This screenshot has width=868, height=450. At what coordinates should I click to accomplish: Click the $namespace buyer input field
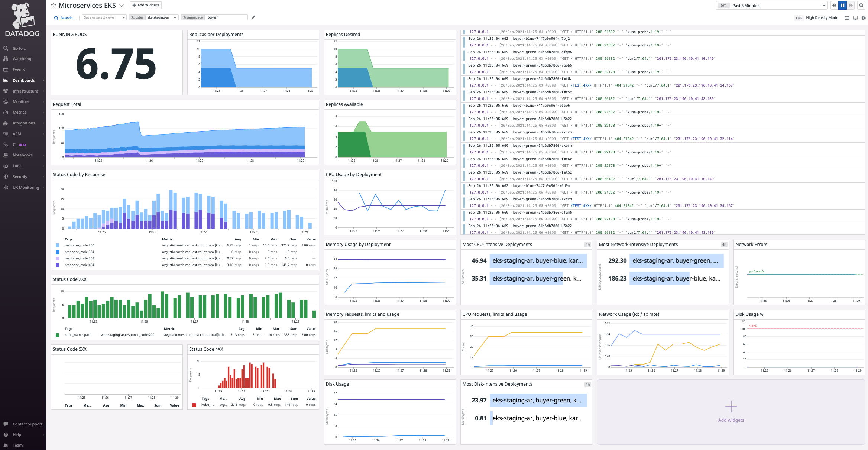[226, 17]
